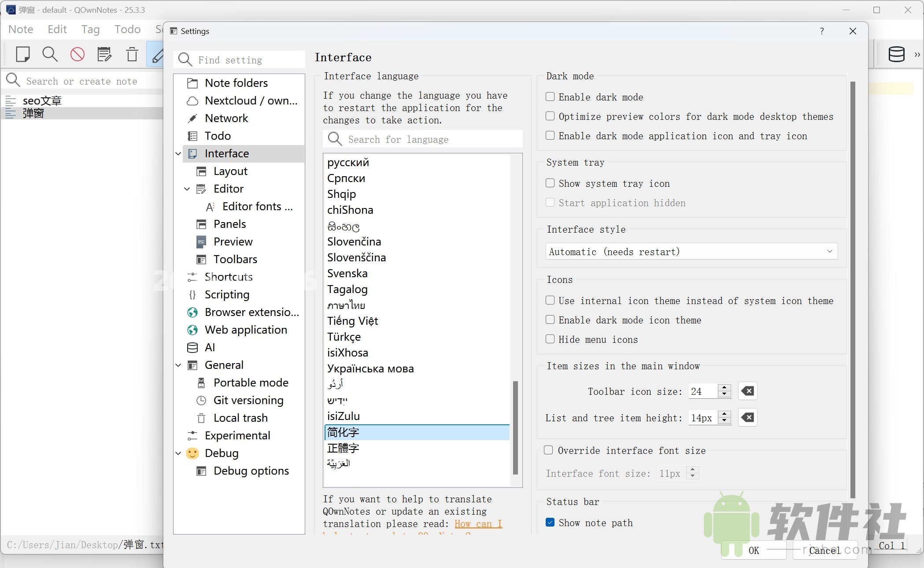
Task: Open the Tag menu
Action: point(90,29)
